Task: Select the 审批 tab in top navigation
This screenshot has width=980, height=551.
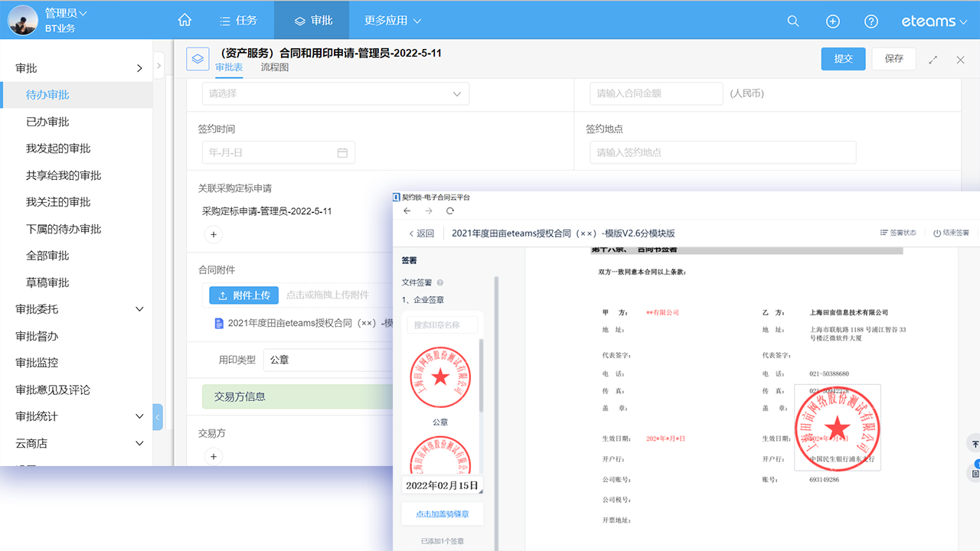Action: click(x=312, y=21)
